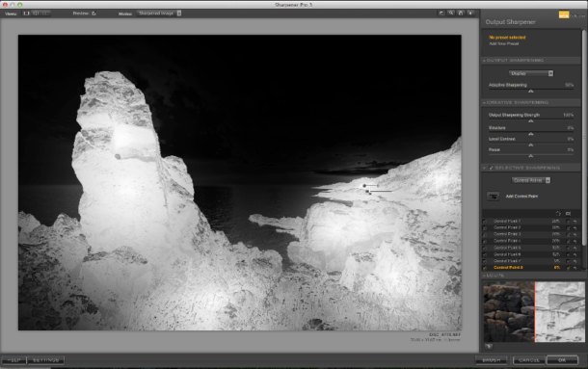
Task: Click the BRUSH button
Action: pos(492,360)
